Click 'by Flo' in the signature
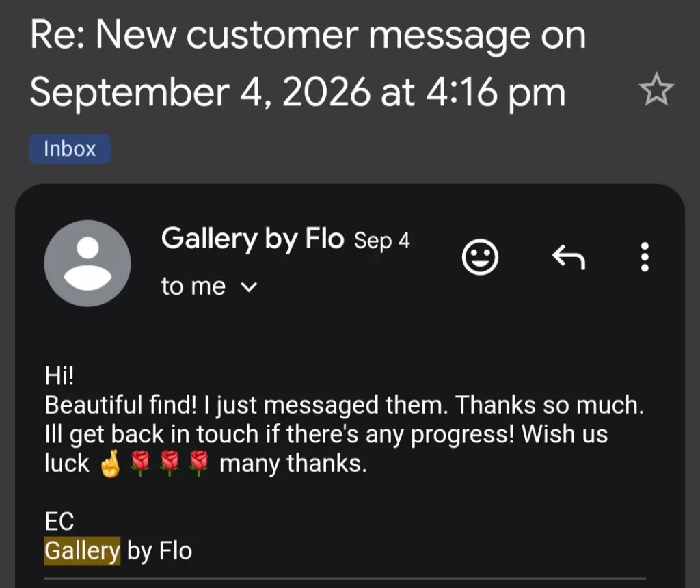The width and height of the screenshot is (700, 588). [159, 551]
